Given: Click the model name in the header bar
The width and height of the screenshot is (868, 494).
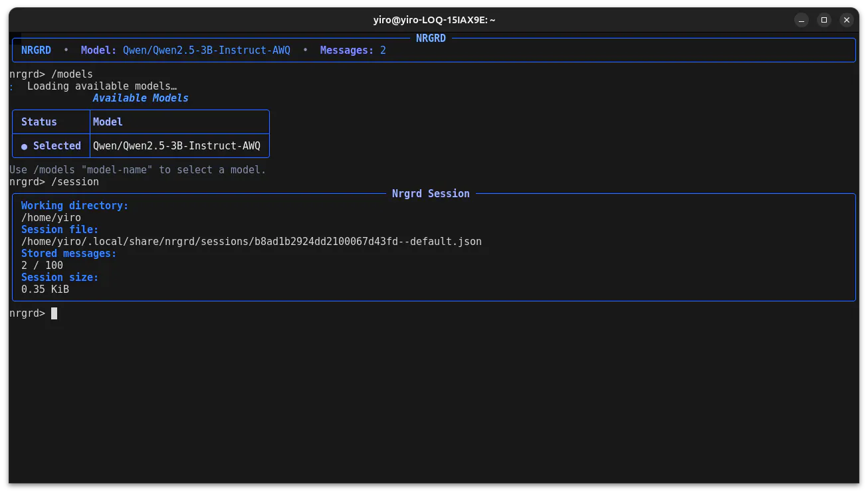Looking at the screenshot, I should [x=207, y=50].
